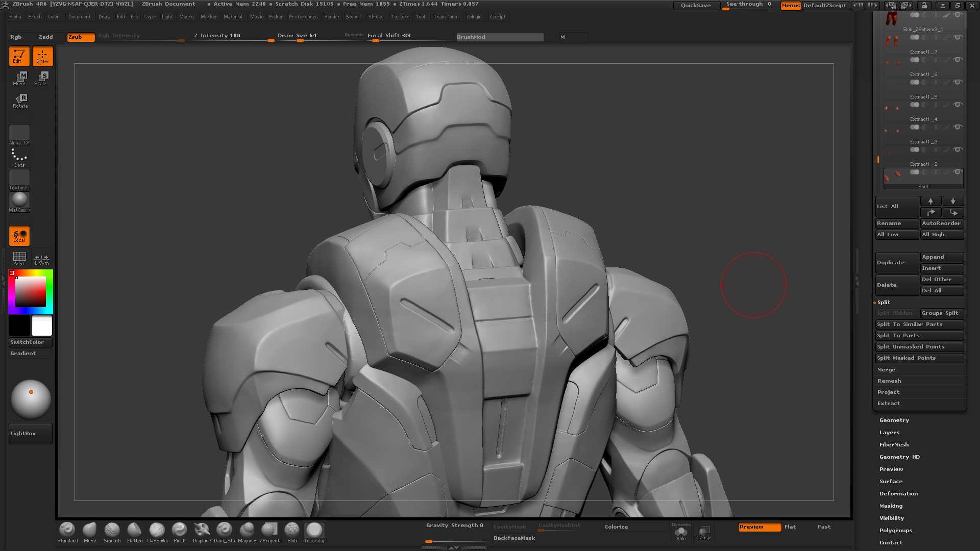Choose the Dam_Standard brush
Image resolution: width=980 pixels, height=551 pixels.
pos(225,533)
